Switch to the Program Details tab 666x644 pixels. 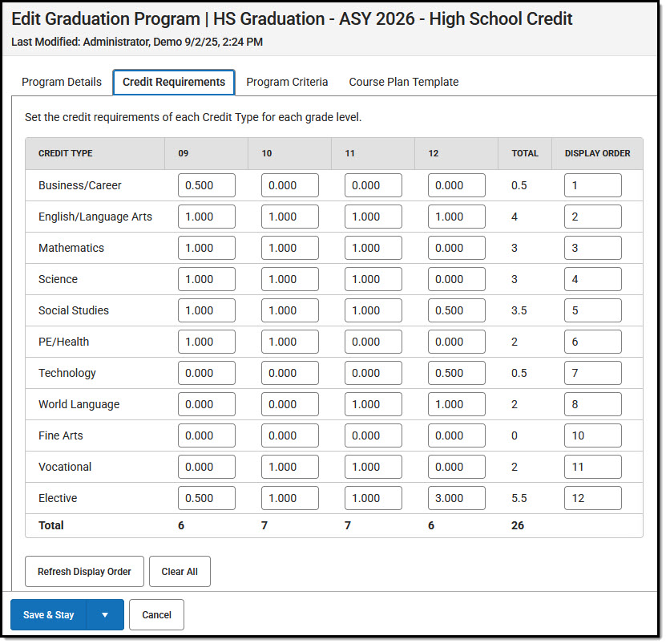click(62, 82)
